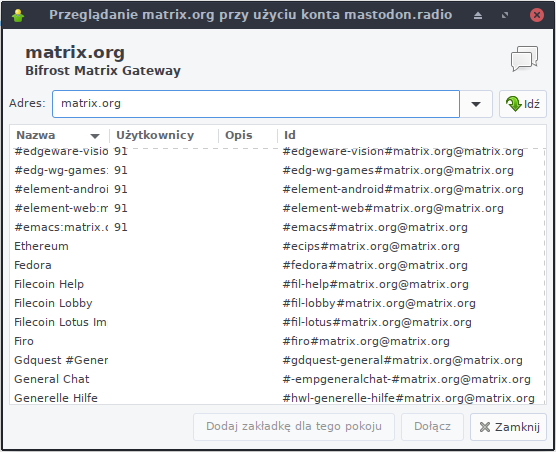Viewport: 556px width, 452px height.
Task: Select the #element-android room row
Action: tap(277, 189)
